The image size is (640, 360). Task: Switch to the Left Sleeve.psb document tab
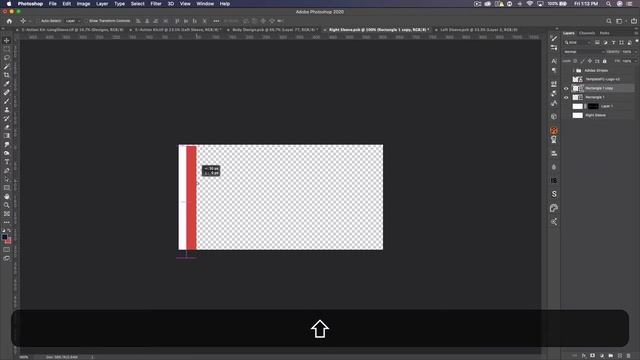[479, 30]
